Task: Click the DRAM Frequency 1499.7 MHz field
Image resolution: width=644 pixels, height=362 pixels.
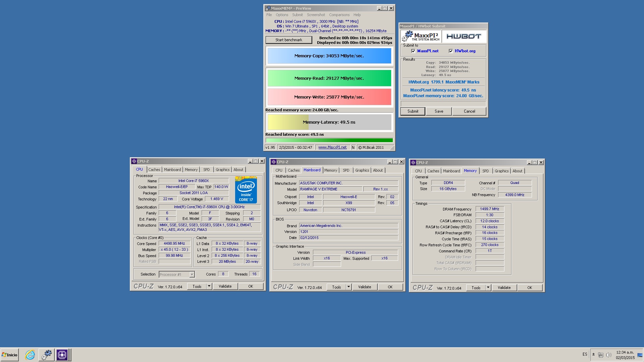Action: tap(489, 209)
